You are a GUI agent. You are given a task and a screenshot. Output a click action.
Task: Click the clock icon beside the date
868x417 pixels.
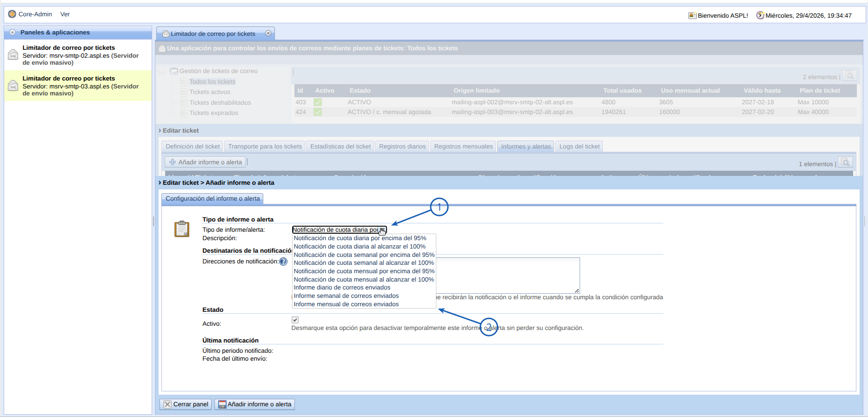(x=760, y=15)
